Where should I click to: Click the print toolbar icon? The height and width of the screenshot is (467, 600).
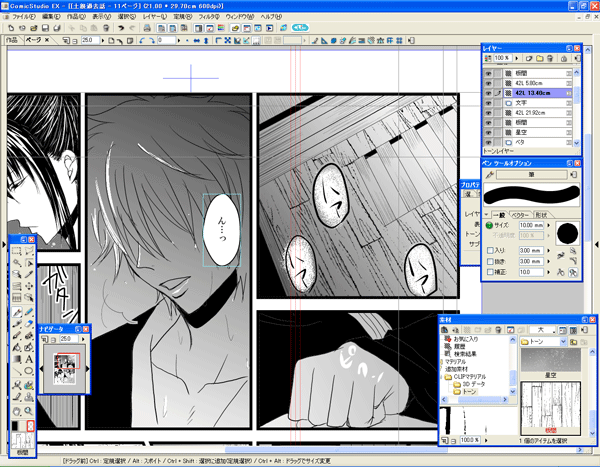[x=147, y=28]
